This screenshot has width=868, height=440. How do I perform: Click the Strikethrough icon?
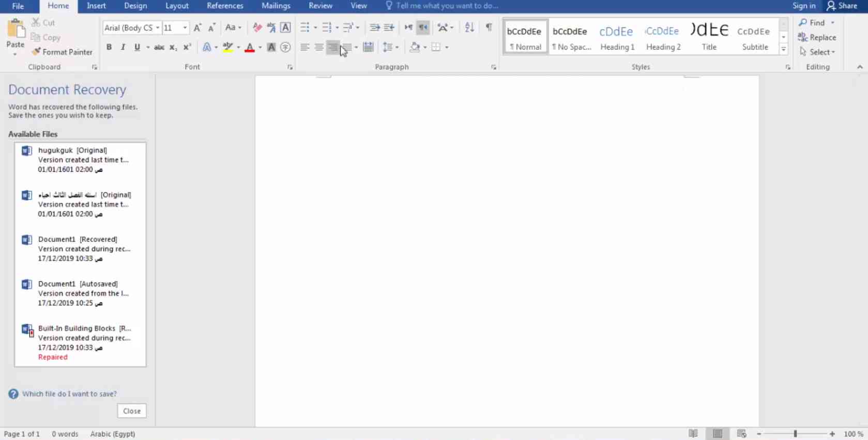(159, 47)
